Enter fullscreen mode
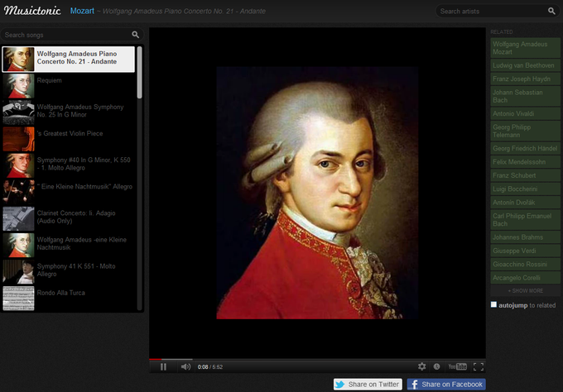 pyautogui.click(x=479, y=366)
